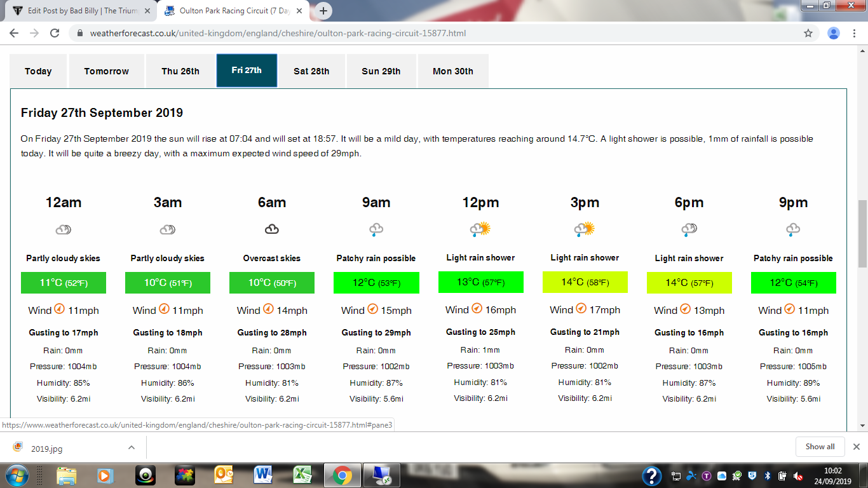Open a new browser tab

click(323, 11)
